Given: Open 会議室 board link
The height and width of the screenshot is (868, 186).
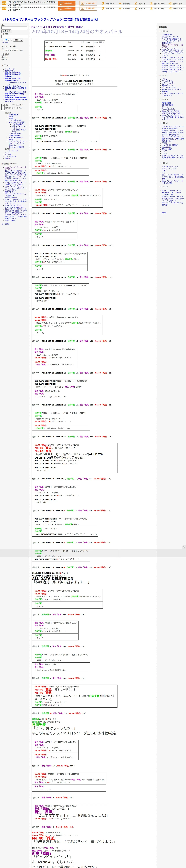Looking at the screenshot, I should (11, 118).
